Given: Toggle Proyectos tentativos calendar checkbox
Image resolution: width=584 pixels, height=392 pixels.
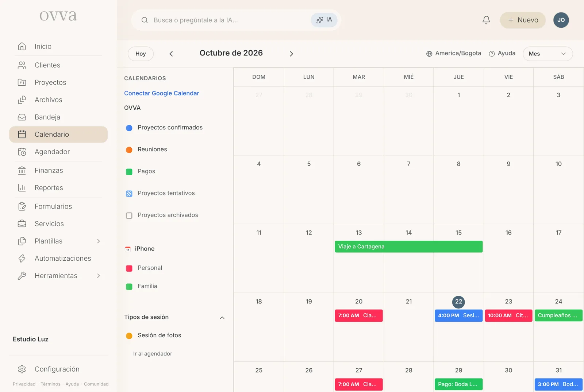Looking at the screenshot, I should coord(129,194).
